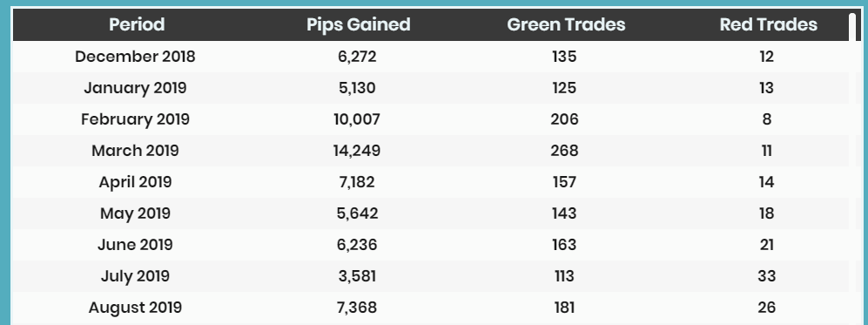Select the 10,007 pips gained value

pos(357,119)
